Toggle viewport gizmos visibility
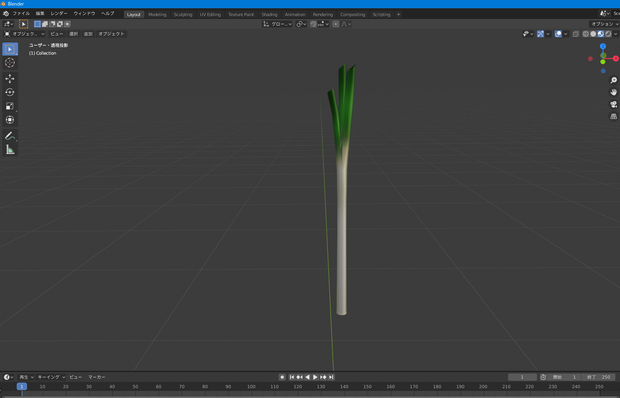This screenshot has height=398, width=620. pos(540,34)
